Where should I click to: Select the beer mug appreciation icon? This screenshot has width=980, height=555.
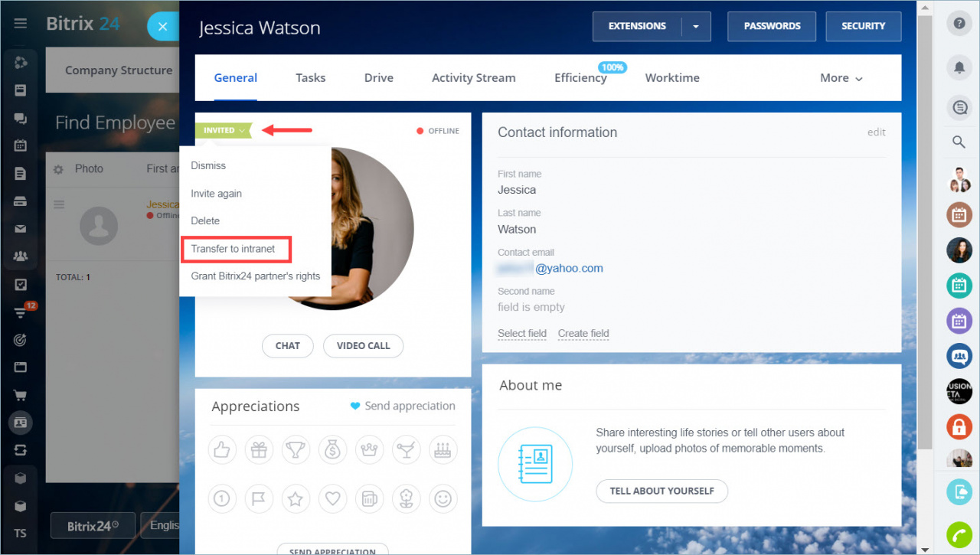369,499
